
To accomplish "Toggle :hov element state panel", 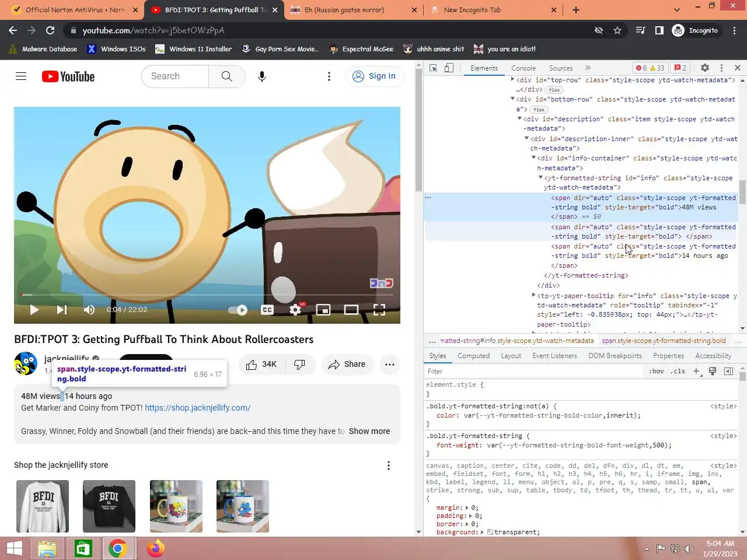I will coord(657,372).
